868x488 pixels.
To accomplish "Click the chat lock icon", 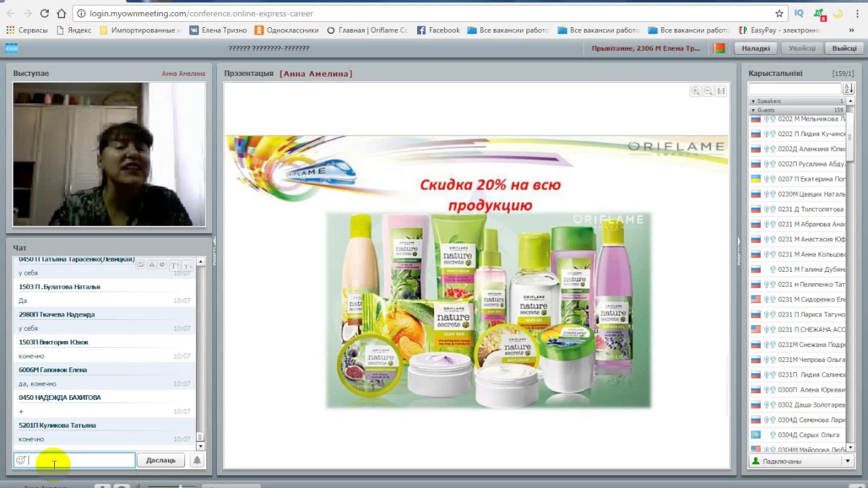I will (151, 264).
